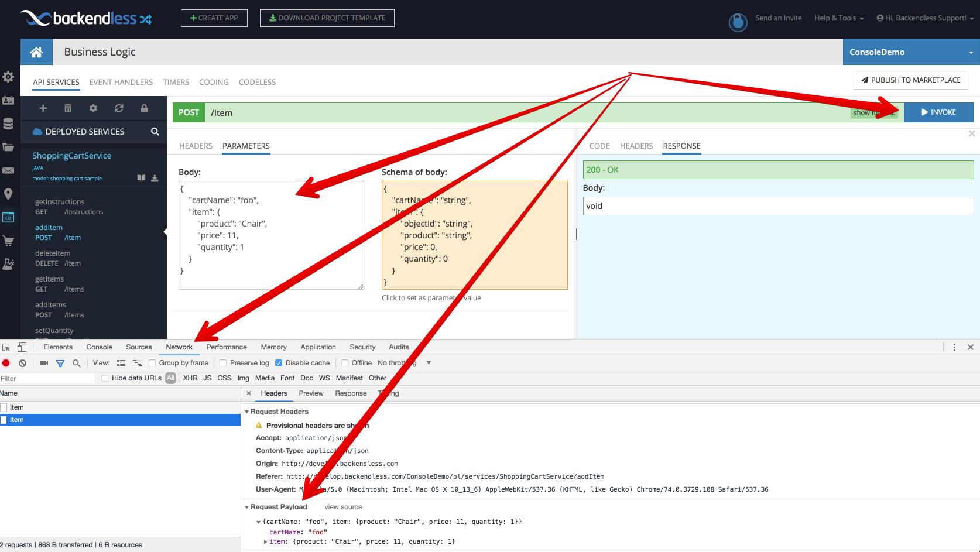Toggle the DevTools network filter funnel
Screen dimensions: 980x552
[x=60, y=363]
